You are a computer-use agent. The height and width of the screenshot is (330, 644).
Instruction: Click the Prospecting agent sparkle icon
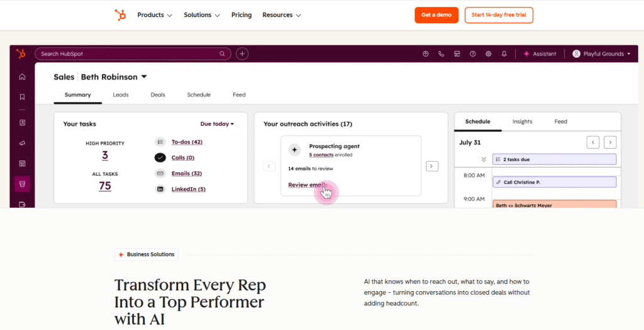coord(294,150)
